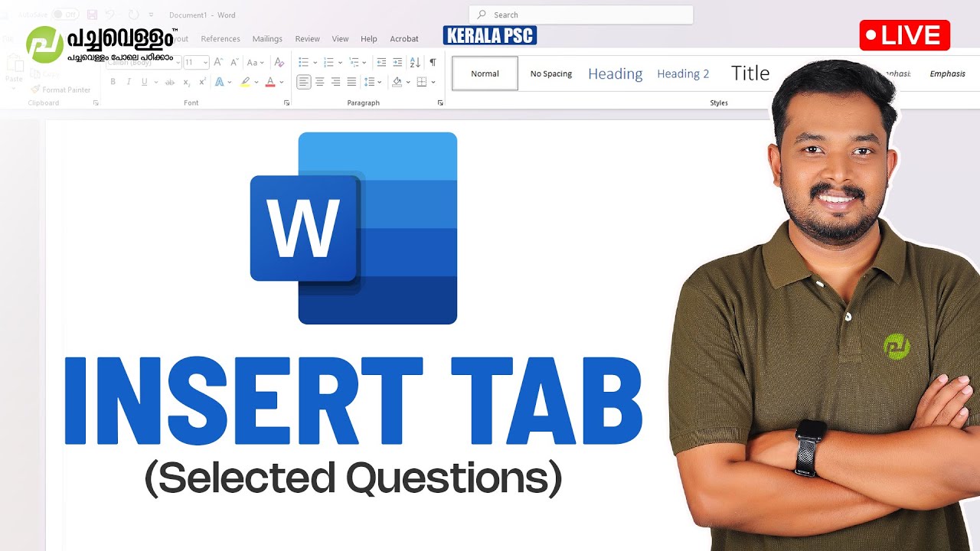Expand the Numbering library dropdown arrow
Screen dimensions: 980x551
click(x=340, y=62)
